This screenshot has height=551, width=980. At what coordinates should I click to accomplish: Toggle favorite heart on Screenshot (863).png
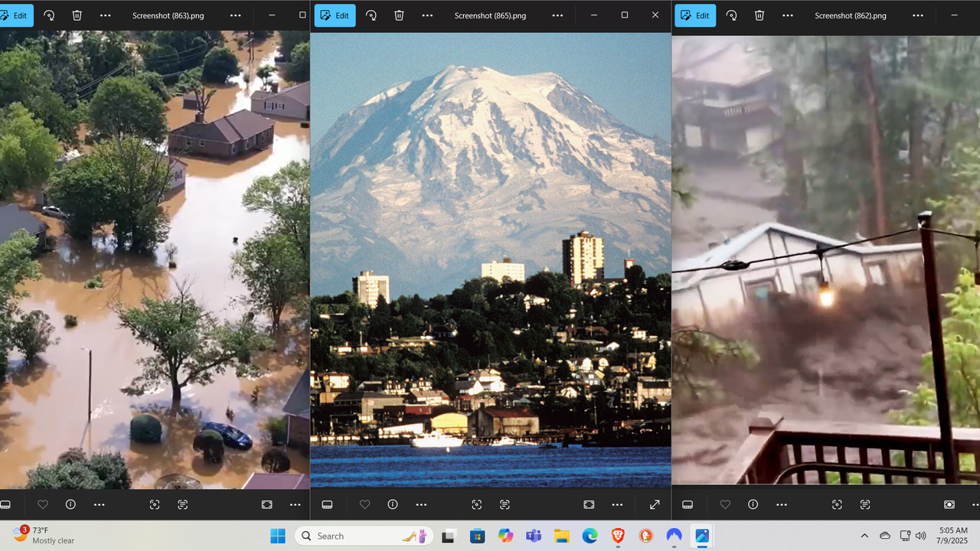43,504
